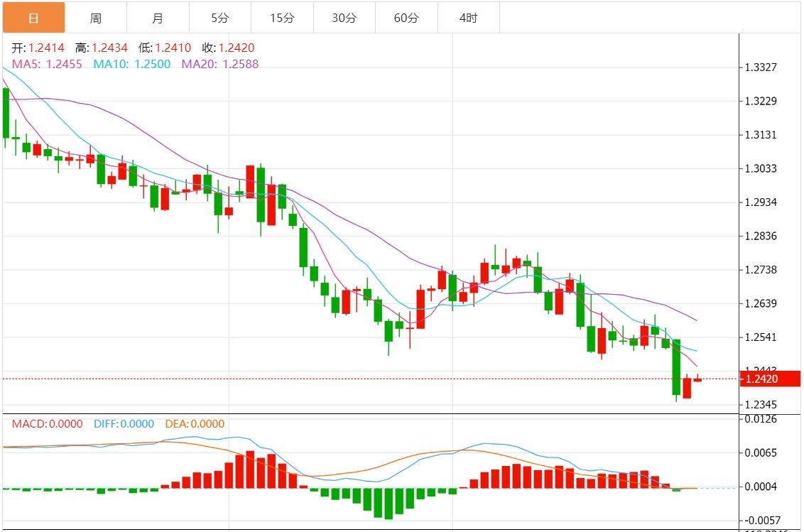Screen dimensions: 804x532
Task: Click the MA5: 1.2455 indicator label
Action: (x=47, y=64)
